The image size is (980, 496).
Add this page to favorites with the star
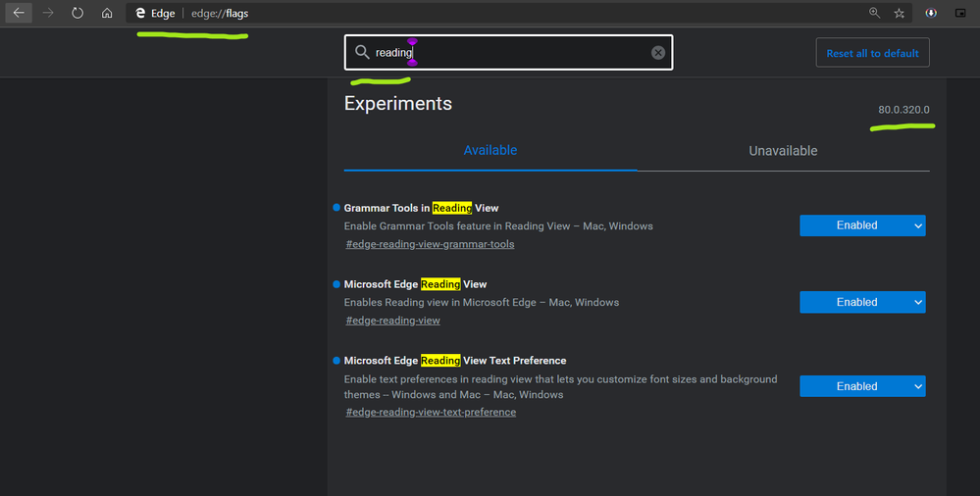pyautogui.click(x=900, y=13)
